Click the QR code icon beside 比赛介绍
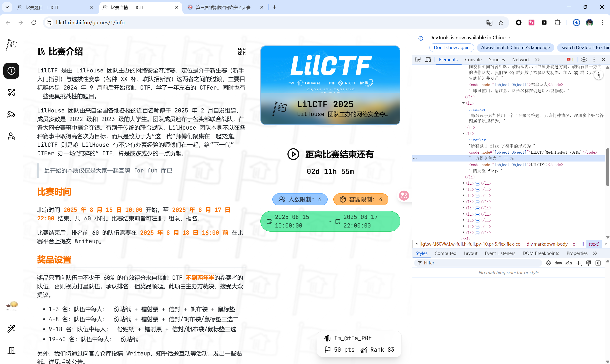The width and height of the screenshot is (610, 364). click(242, 51)
